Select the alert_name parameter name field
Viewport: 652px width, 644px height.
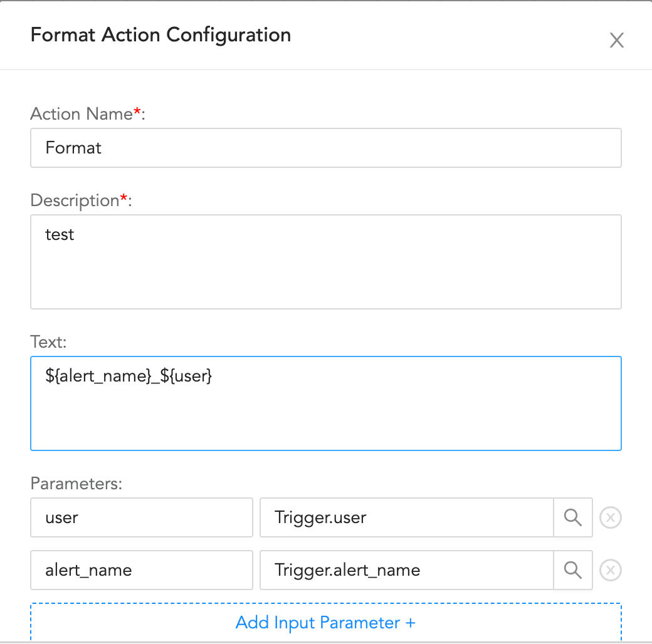141,570
